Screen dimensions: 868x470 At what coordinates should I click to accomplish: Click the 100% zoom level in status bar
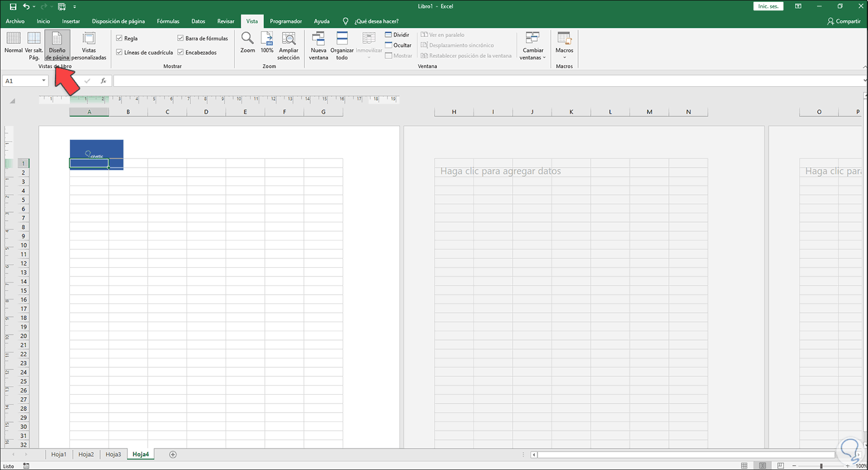pyautogui.click(x=861, y=465)
